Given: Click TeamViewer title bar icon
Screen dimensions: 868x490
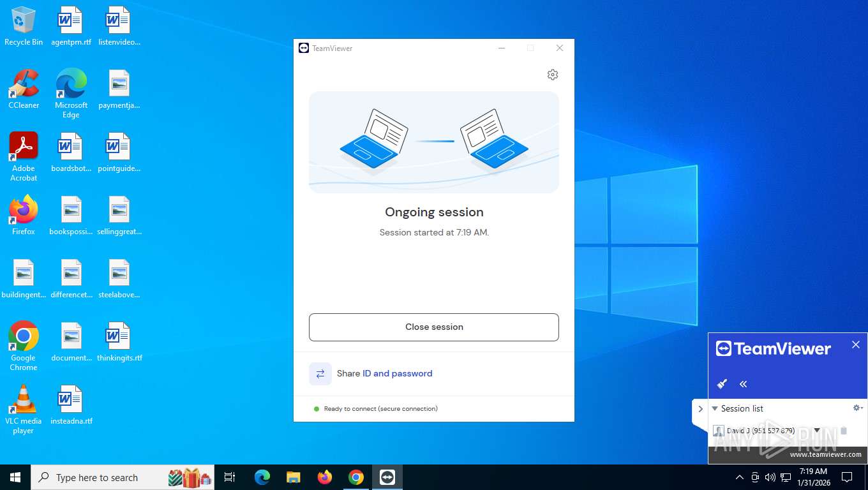Looking at the screenshot, I should coord(304,48).
